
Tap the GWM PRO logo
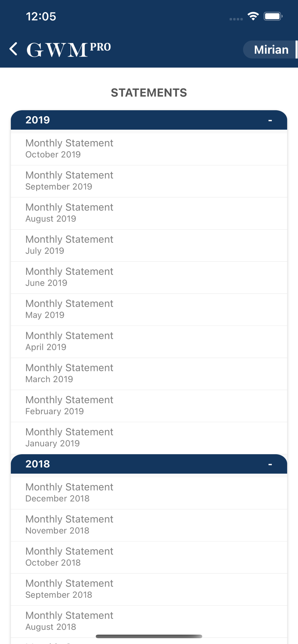(x=69, y=50)
